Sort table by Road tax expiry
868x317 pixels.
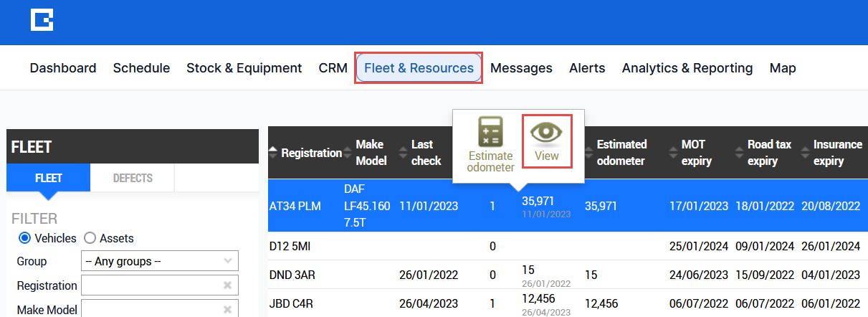738,153
